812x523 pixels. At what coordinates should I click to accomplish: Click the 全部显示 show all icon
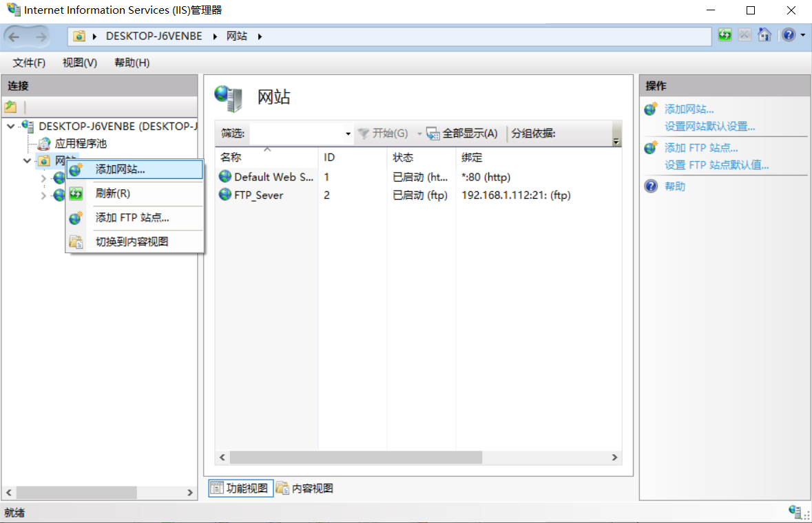pos(433,134)
